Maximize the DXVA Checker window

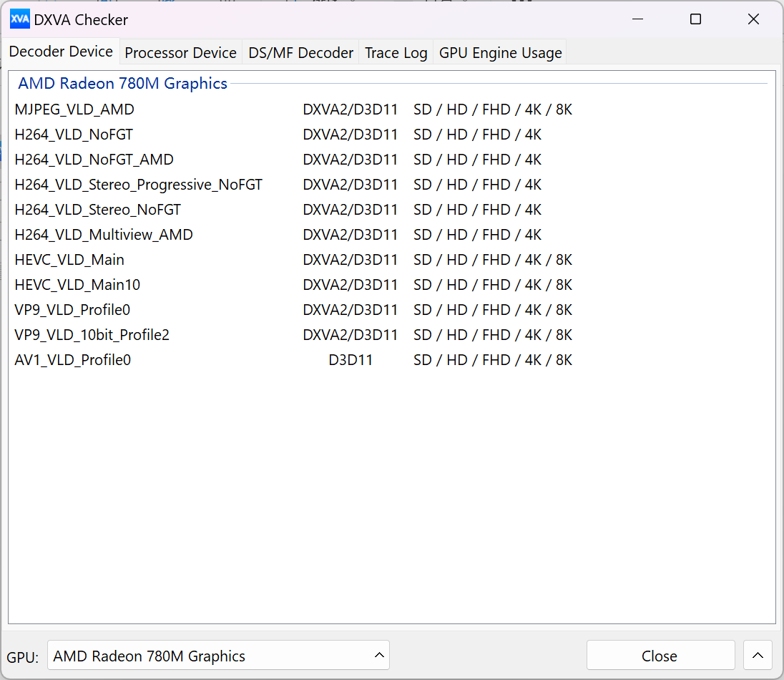[695, 19]
